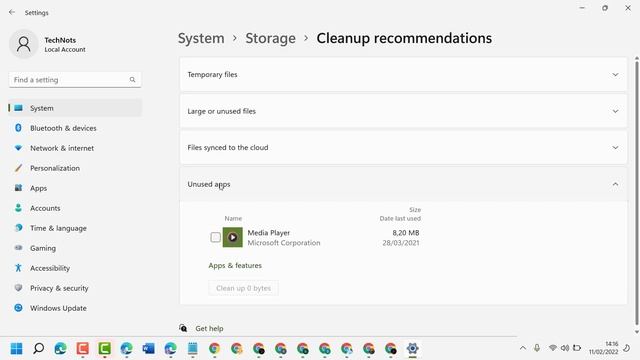Expand the Temporary files section

pos(403,74)
